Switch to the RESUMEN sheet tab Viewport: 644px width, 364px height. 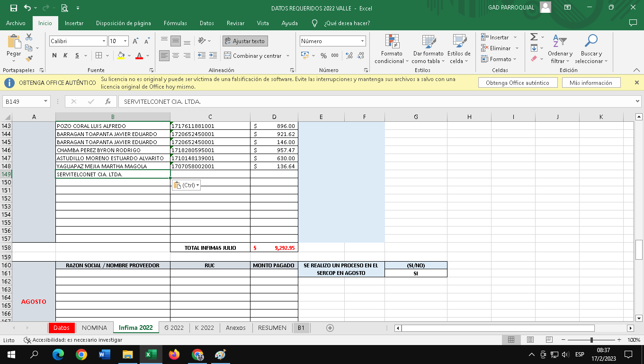click(272, 328)
